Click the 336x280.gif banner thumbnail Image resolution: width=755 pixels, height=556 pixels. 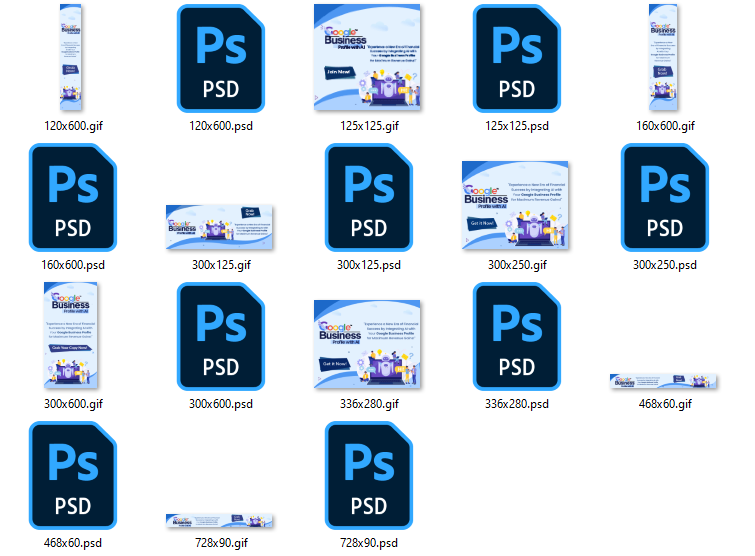pyautogui.click(x=367, y=344)
